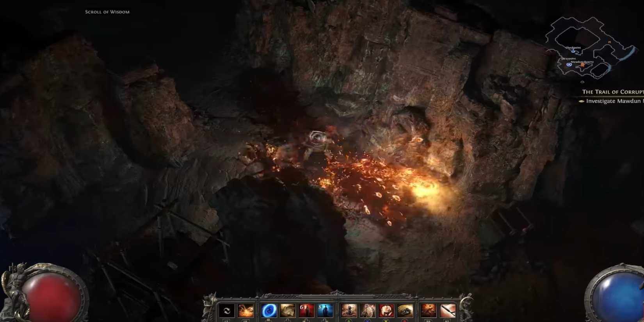This screenshot has height=322, width=644.
Task: Click the quest title "The Trail of Corrupt"
Action: coord(613,92)
